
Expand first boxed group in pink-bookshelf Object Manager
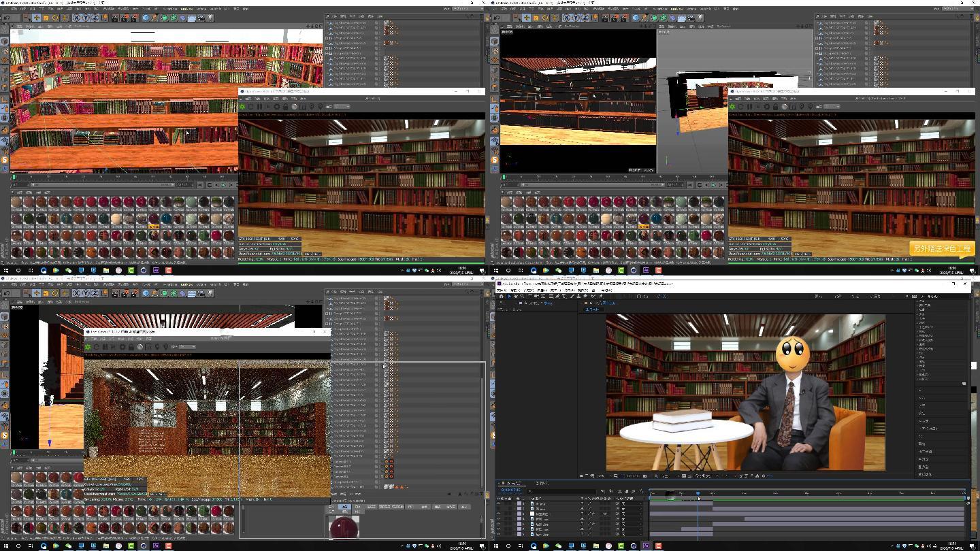(327, 38)
